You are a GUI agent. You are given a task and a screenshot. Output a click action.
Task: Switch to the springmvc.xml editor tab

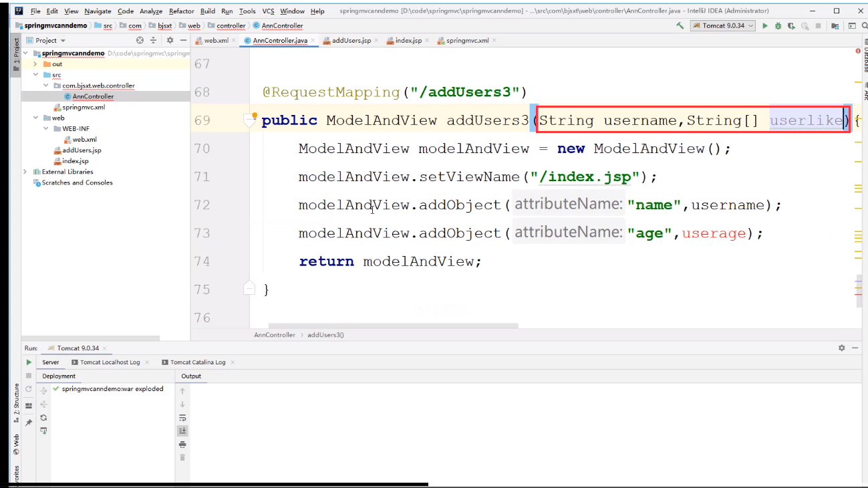pyautogui.click(x=467, y=41)
